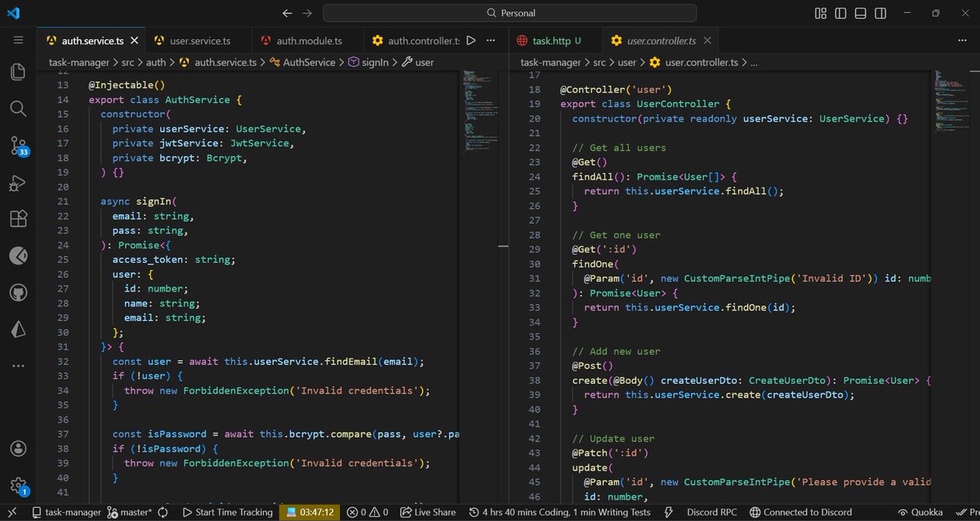Open the Extensions view
The width and height of the screenshot is (980, 521).
click(18, 219)
